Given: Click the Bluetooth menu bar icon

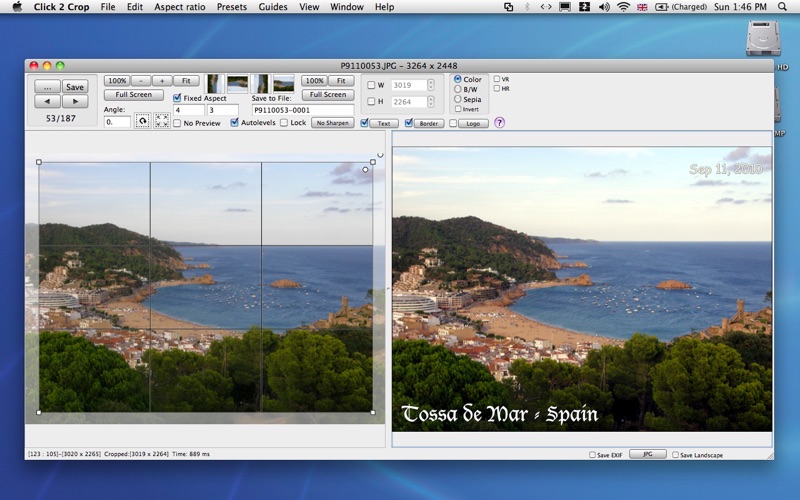Looking at the screenshot, I should 527,7.
